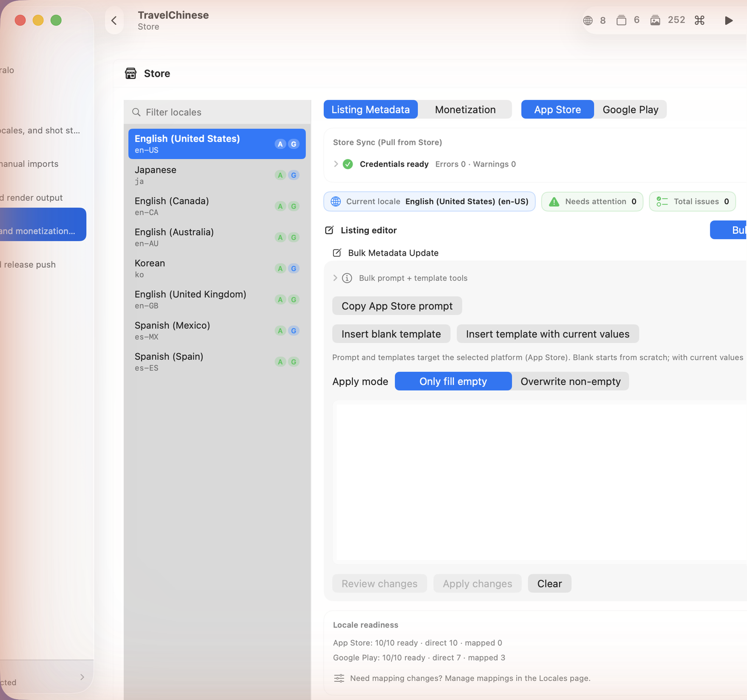Click the G badge on Spanish (Spain) row
Viewport: 747px width, 700px height.
point(294,362)
